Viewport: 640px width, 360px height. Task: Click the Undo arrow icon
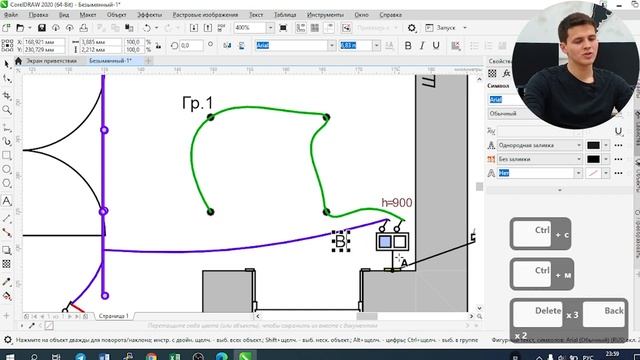tap(147, 28)
